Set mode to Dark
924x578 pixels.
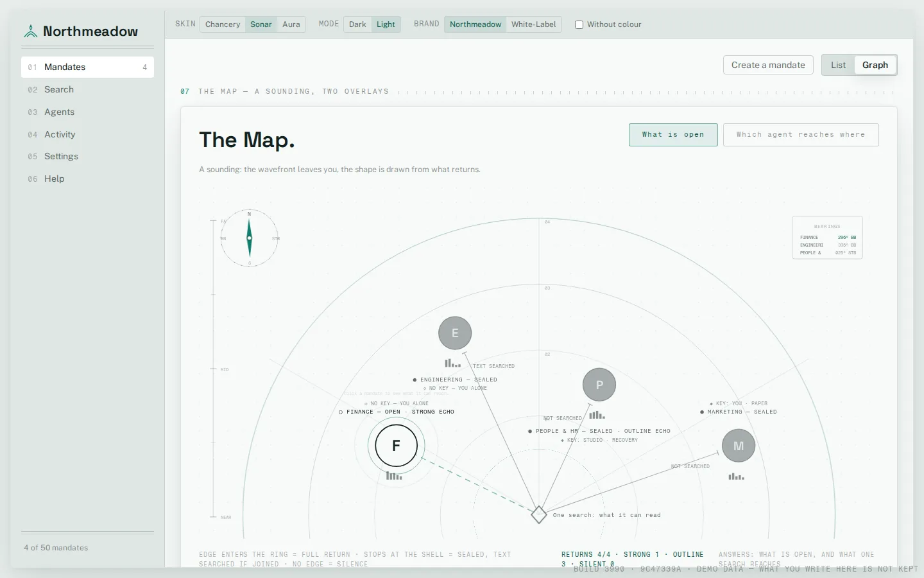(357, 24)
